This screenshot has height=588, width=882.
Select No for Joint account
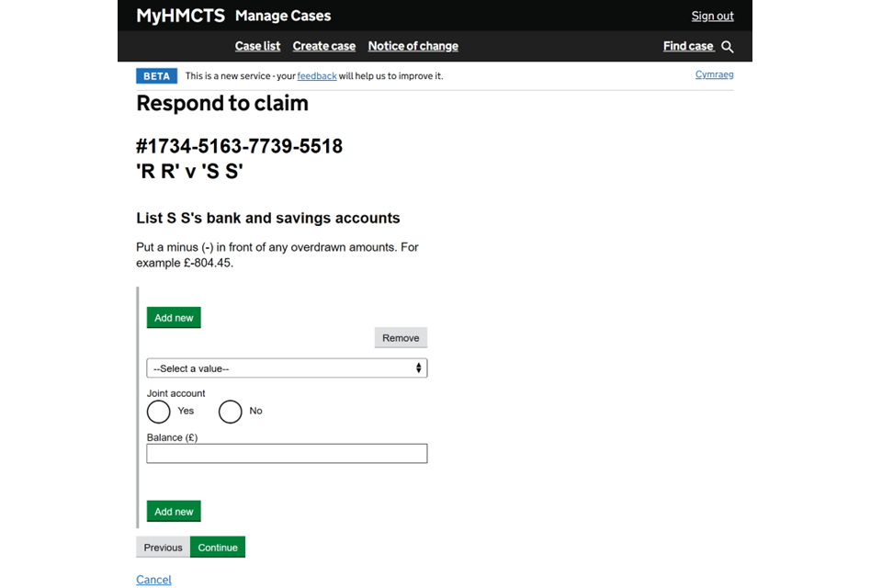[231, 412]
